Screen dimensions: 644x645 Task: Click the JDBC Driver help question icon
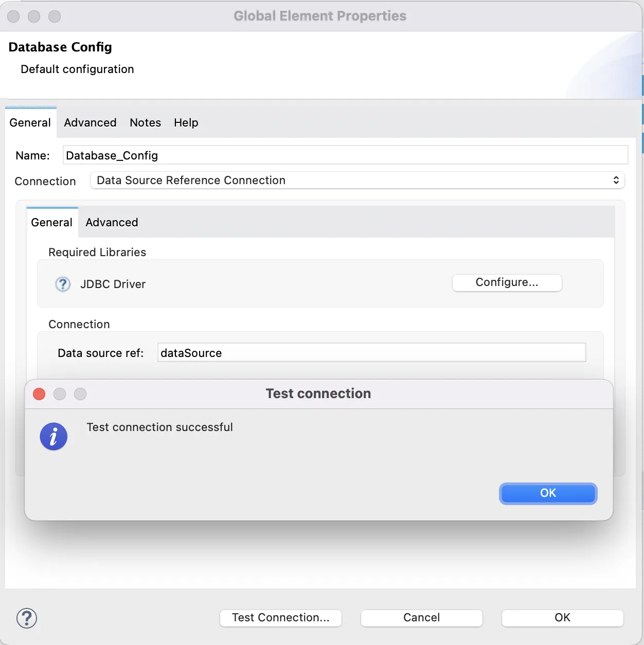pos(63,284)
